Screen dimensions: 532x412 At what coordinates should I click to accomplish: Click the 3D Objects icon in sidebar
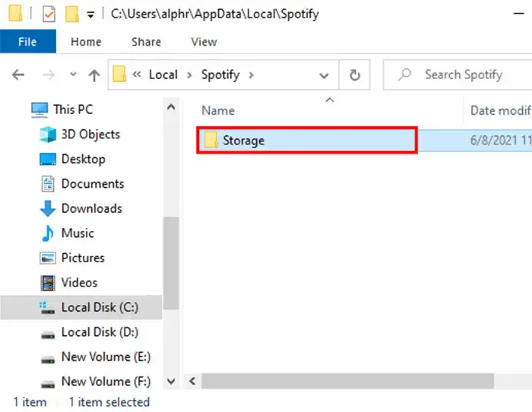[x=48, y=135]
